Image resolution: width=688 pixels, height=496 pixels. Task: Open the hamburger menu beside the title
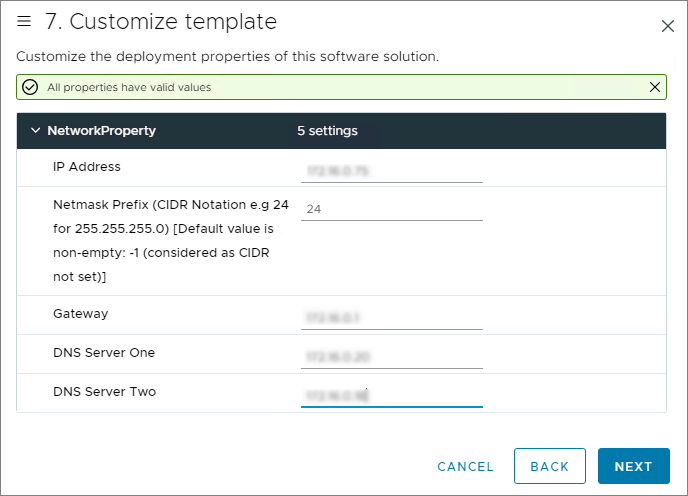coord(25,22)
